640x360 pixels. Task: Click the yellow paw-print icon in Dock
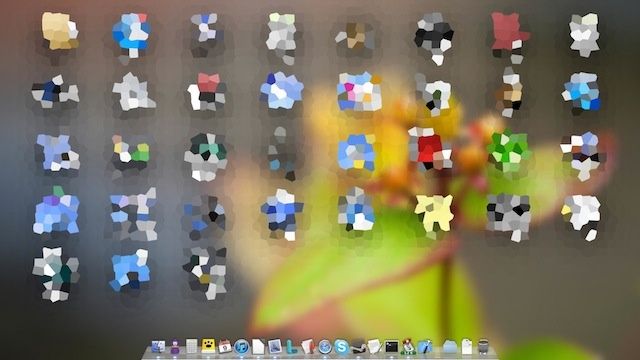[208, 347]
